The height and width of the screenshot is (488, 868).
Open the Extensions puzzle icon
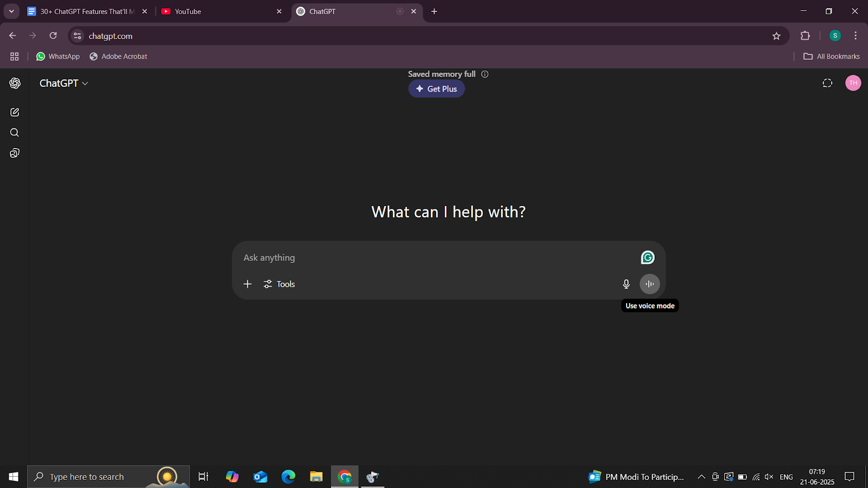(805, 36)
